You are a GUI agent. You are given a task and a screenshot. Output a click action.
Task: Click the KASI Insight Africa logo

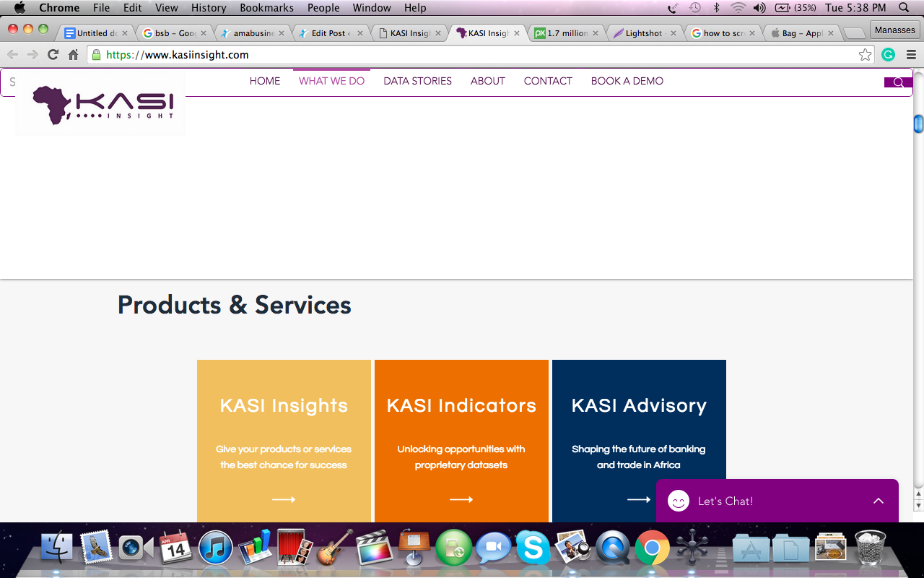click(100, 105)
